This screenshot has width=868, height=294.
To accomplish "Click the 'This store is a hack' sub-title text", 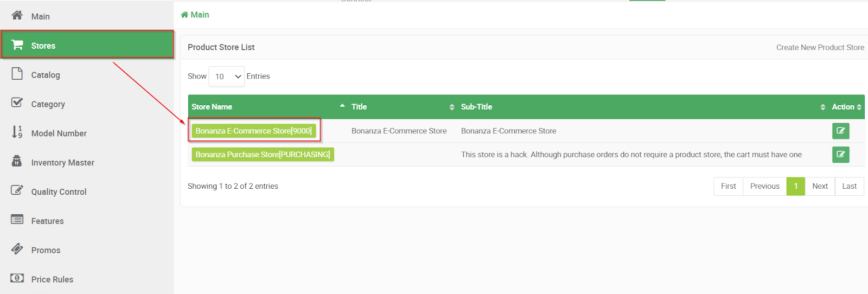I will [x=631, y=155].
